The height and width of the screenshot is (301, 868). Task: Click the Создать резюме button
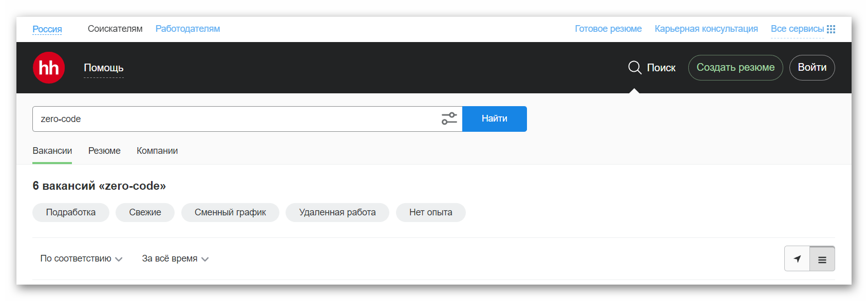(x=735, y=68)
